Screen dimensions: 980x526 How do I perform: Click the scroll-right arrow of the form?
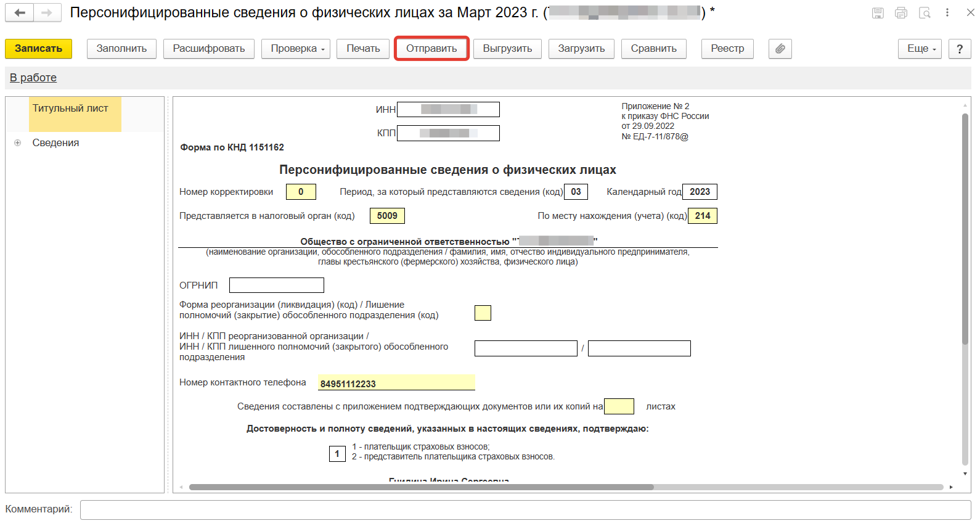coord(951,487)
